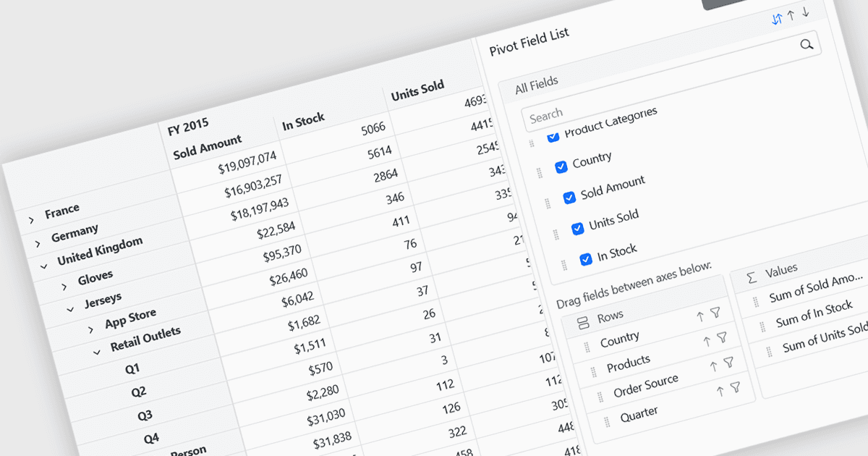
Task: Collapse the Retail Outlets row
Action: point(97,352)
